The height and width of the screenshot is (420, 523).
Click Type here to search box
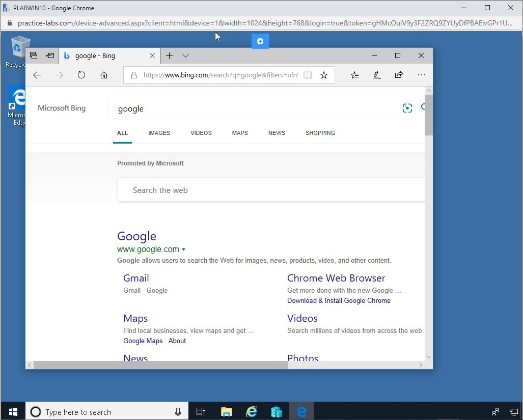107,412
